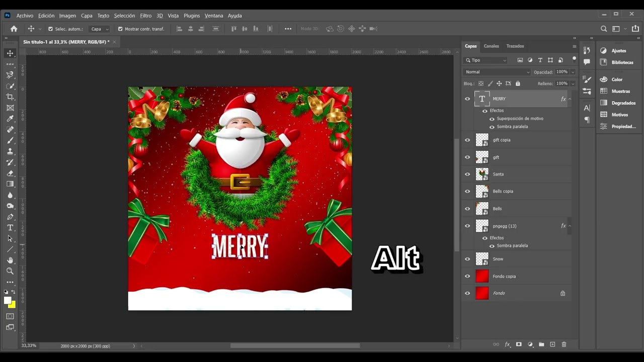Viewport: 644px width, 362px height.
Task: Select the Eraser tool
Action: tap(10, 173)
